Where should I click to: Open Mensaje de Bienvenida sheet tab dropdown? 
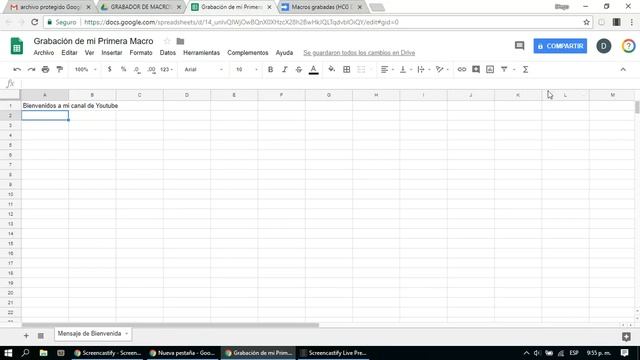pos(127,334)
